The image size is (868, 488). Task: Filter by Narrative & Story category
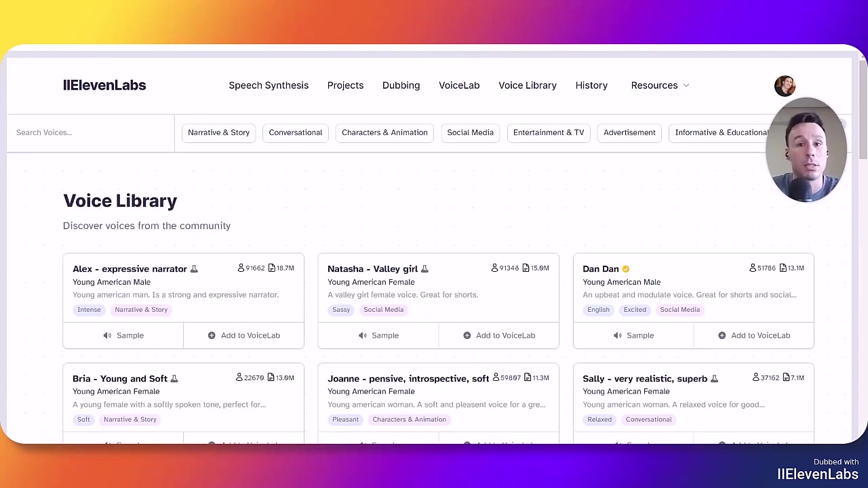coord(218,133)
